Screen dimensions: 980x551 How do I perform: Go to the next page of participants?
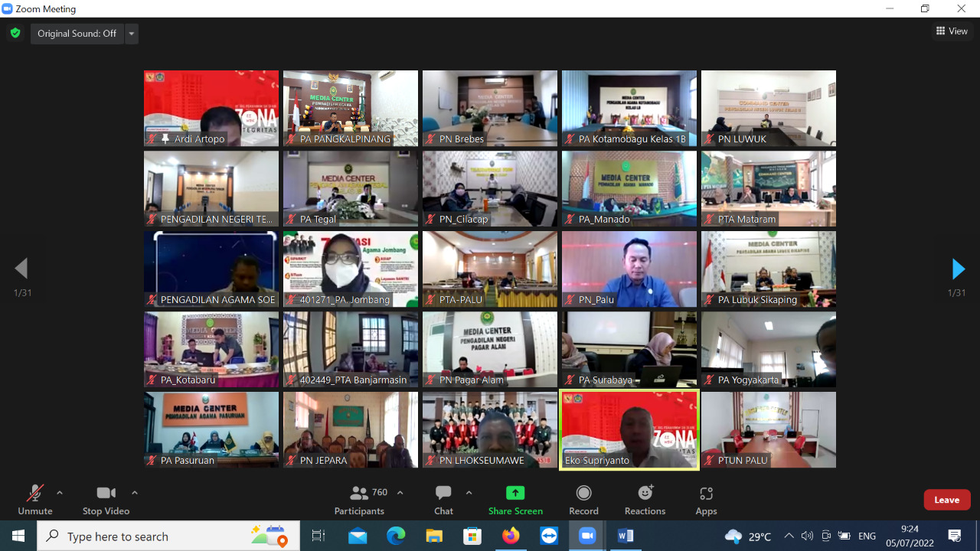pos(957,269)
